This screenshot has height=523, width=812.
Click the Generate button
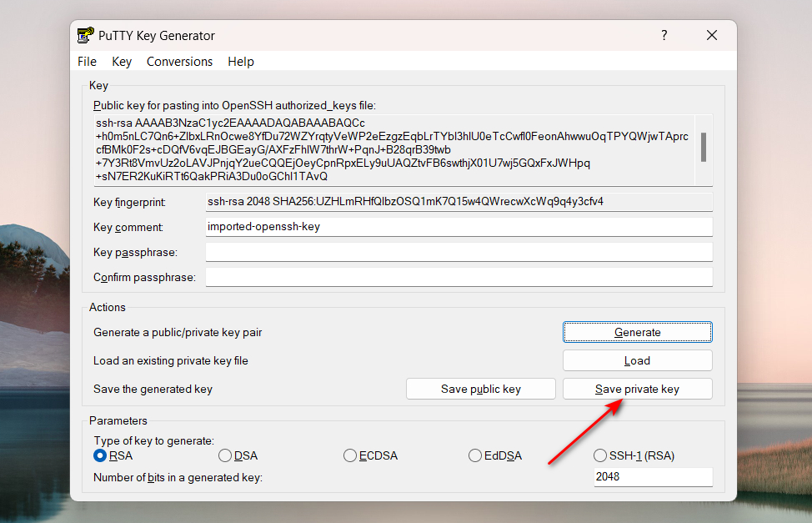pos(638,332)
